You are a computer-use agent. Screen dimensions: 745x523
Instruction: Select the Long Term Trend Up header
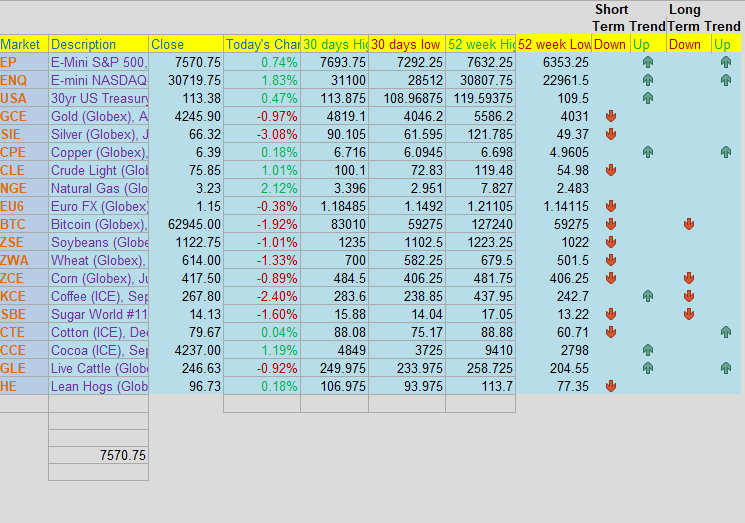click(726, 44)
